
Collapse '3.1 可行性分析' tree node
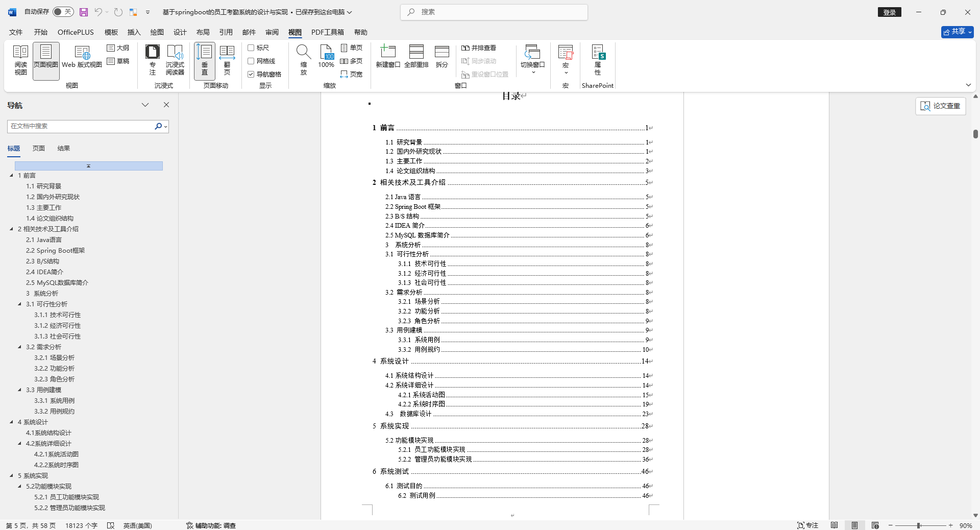(19, 304)
